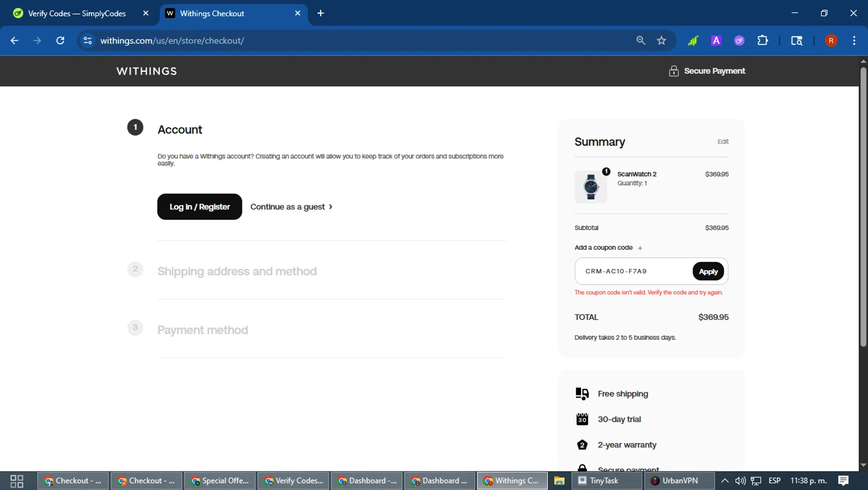Switch to Special Offe... taskbar window
Viewport: 868px width, 490px height.
pyautogui.click(x=220, y=481)
